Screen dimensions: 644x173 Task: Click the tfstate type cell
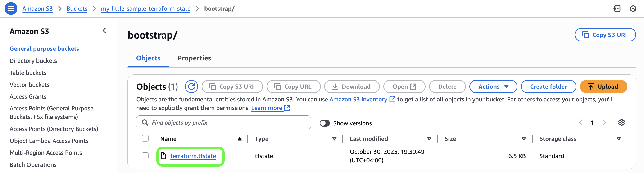point(264,156)
